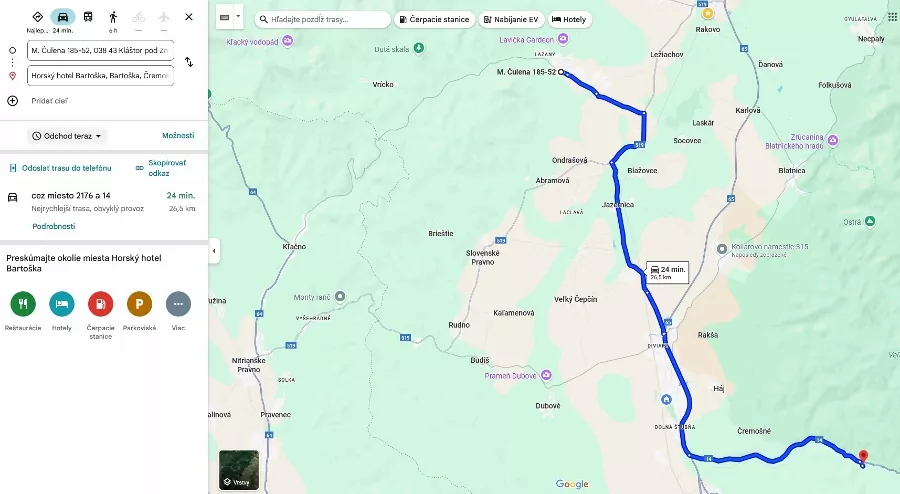Toggle the Čerpacie stanice filter chip
900x494 pixels.
pyautogui.click(x=435, y=20)
